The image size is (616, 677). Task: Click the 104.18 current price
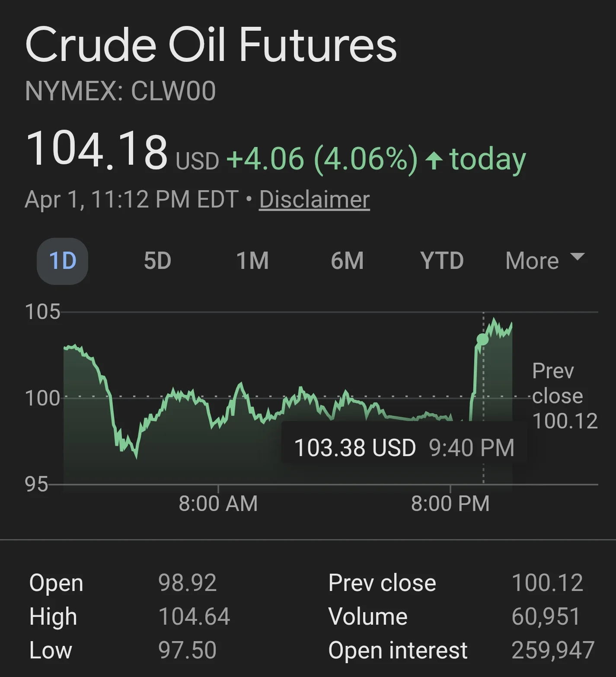pos(97,150)
